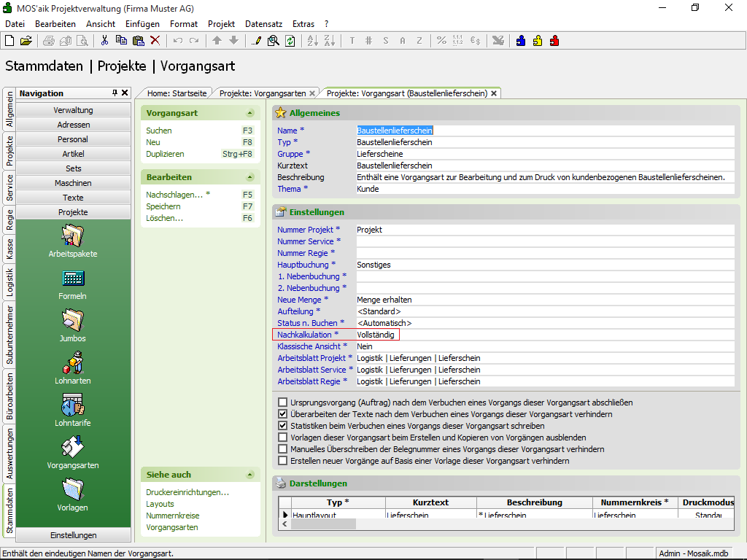Screen dimensions: 747x560
Task: Open the Datei menu
Action: tap(15, 24)
